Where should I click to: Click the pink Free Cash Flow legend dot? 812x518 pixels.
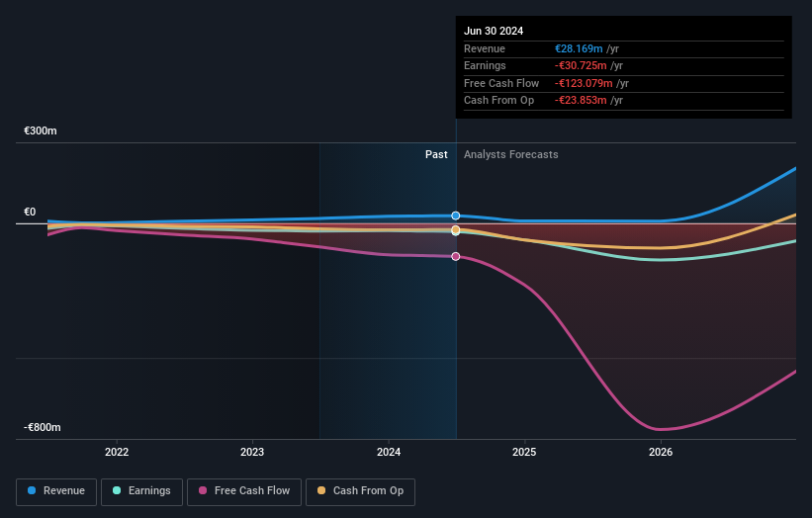tap(203, 490)
